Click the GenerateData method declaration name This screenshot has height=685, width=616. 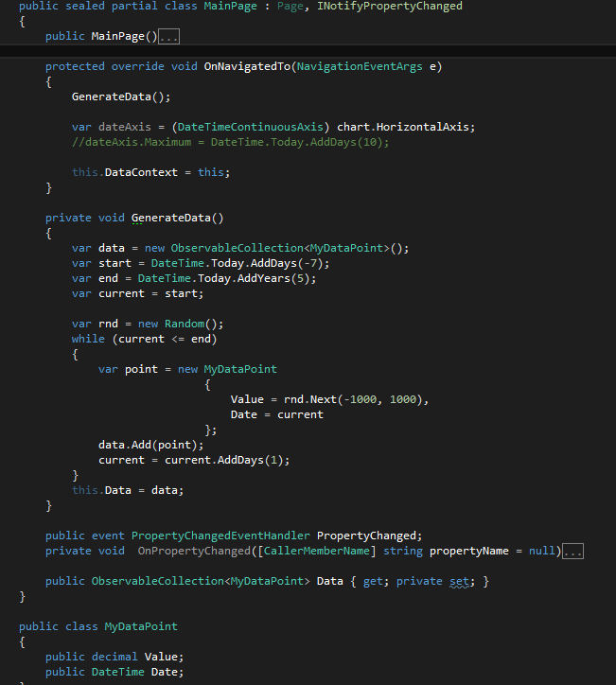pos(171,218)
